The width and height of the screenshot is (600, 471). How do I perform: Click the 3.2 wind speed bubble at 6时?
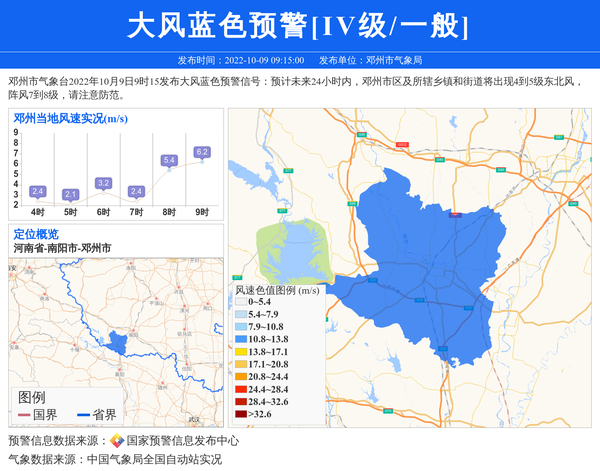click(103, 183)
